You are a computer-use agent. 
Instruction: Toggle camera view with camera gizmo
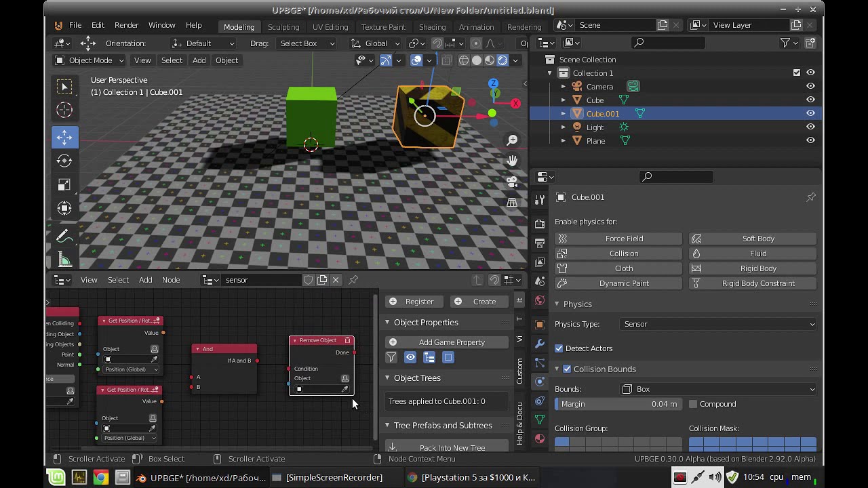pos(512,182)
